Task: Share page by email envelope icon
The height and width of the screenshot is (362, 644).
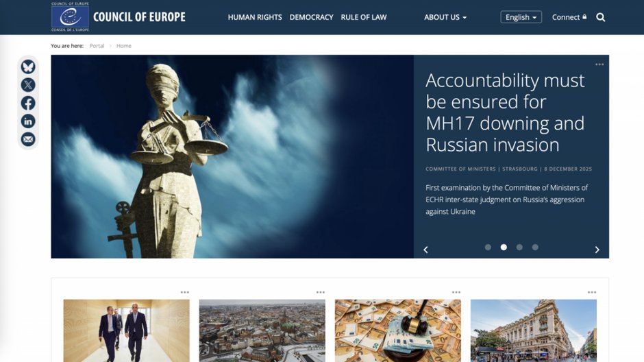Action: [28, 139]
